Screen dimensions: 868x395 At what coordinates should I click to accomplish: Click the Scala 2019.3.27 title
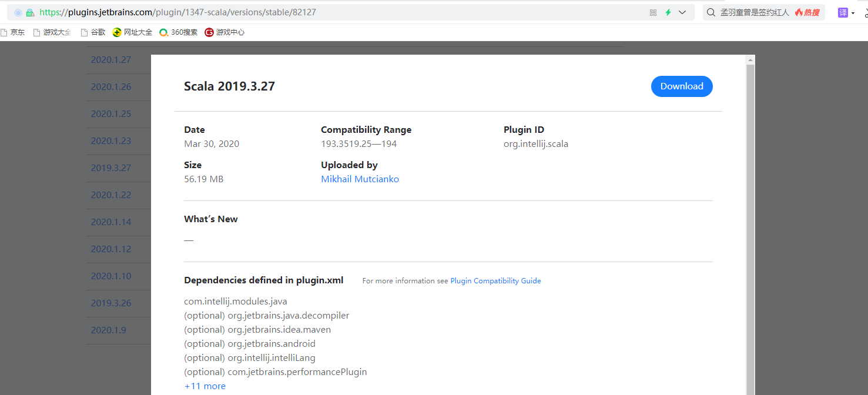(229, 86)
